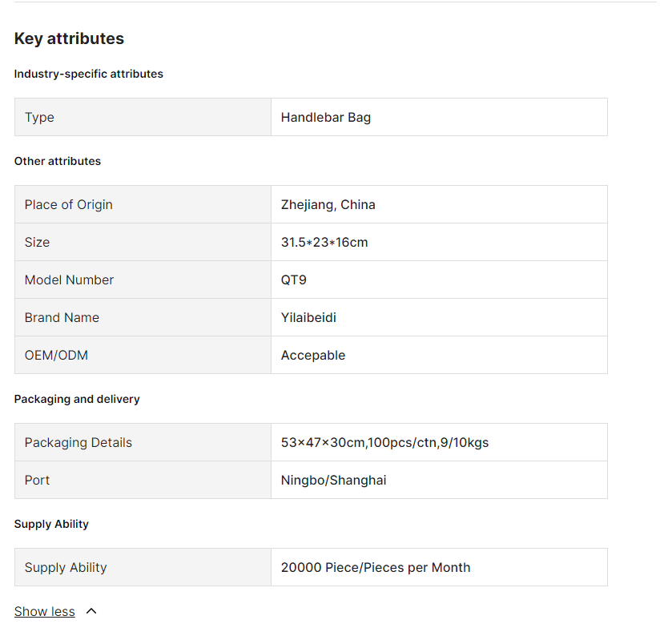
Task: Click the 31.5*23*16cm size value
Action: (x=324, y=242)
